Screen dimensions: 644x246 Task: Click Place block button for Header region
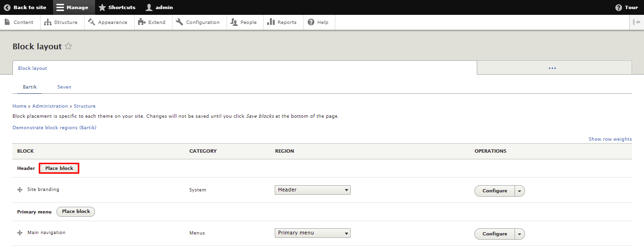click(59, 168)
